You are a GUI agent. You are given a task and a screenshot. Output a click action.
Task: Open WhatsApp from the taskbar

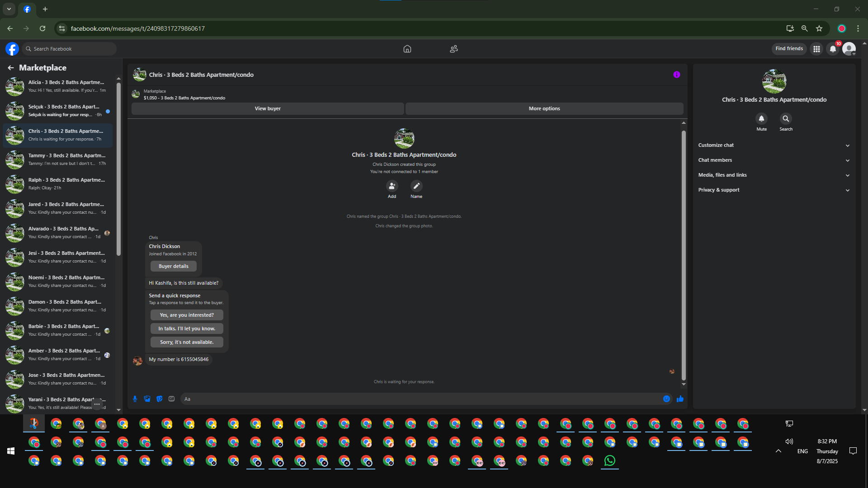tap(610, 461)
